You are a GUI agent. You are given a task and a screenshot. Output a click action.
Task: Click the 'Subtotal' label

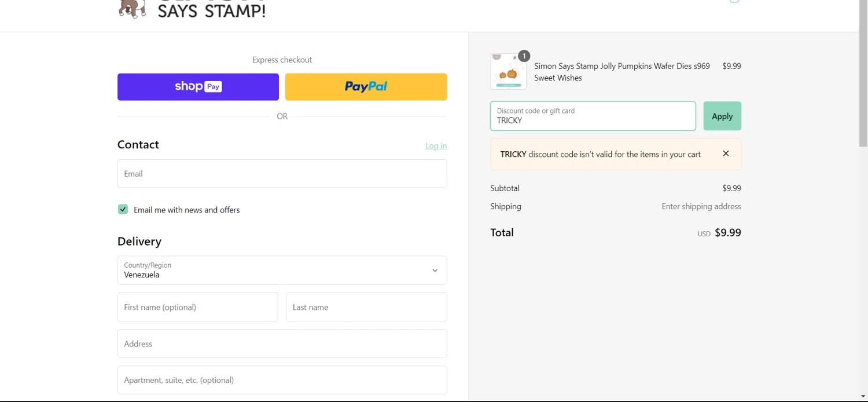505,188
